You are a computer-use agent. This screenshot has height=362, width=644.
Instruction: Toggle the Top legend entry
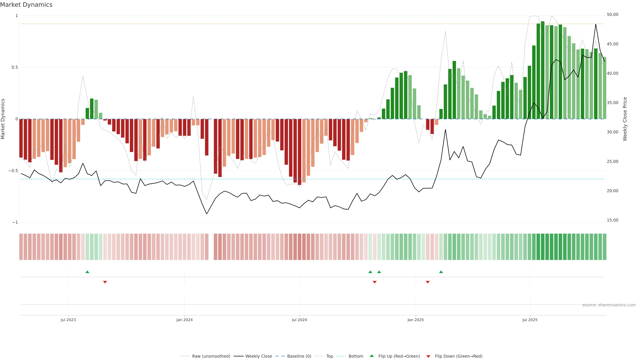pyautogui.click(x=330, y=356)
